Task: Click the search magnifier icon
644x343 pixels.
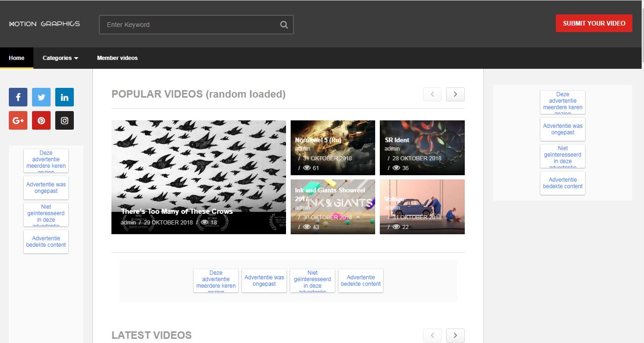Action: point(284,25)
